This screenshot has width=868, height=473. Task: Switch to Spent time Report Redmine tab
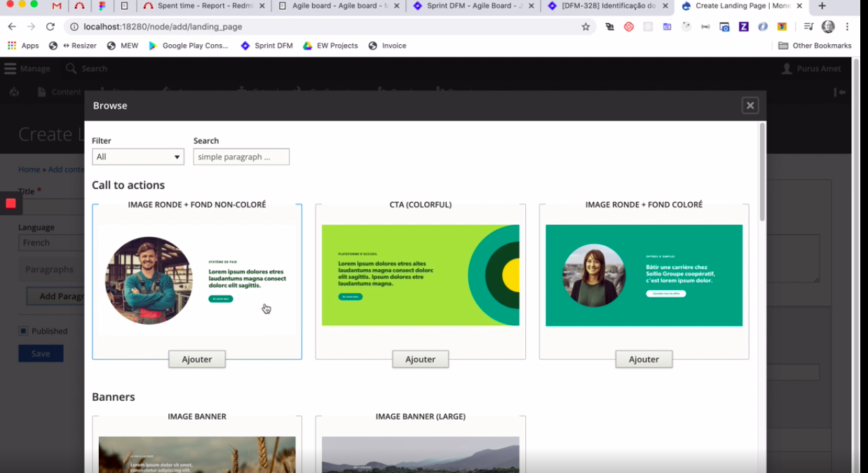[x=203, y=6]
